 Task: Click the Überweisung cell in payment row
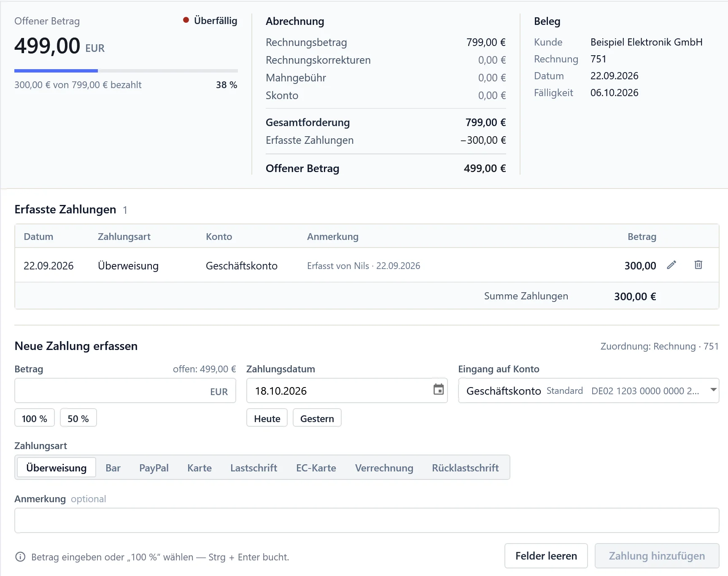pos(128,266)
